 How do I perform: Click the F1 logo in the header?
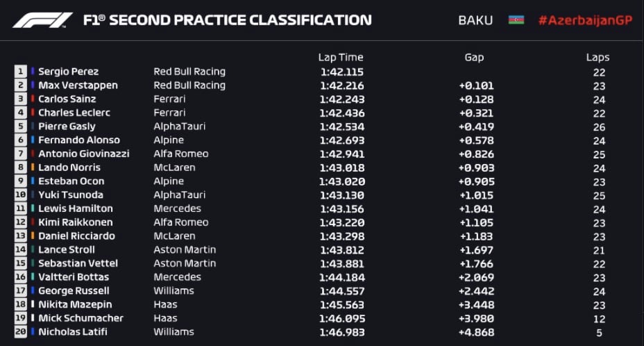tap(42, 20)
